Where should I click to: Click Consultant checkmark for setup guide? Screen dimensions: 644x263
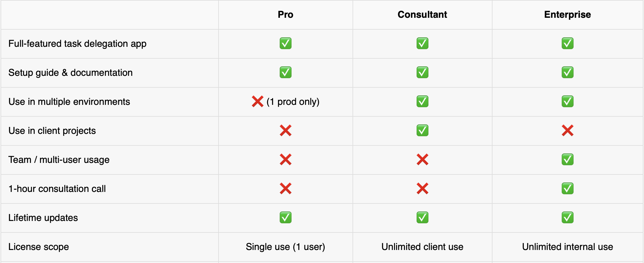[422, 73]
